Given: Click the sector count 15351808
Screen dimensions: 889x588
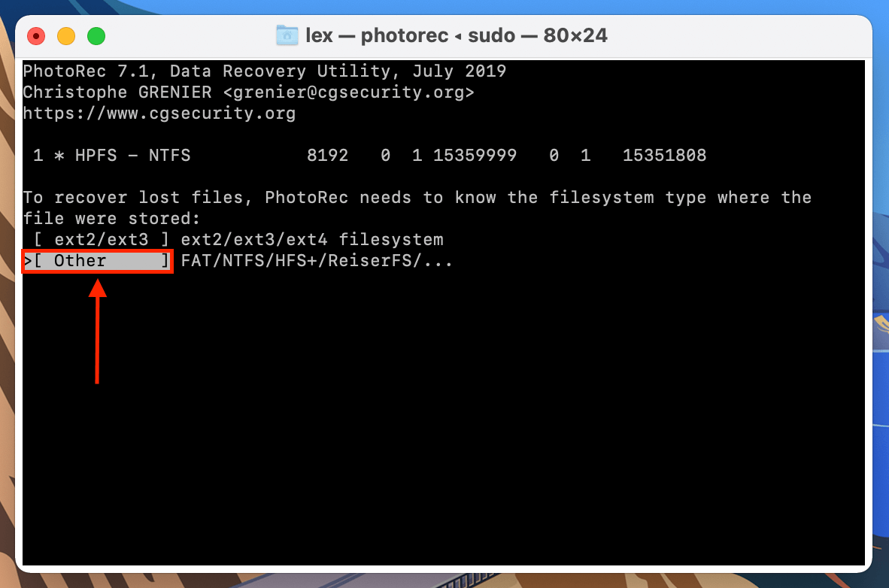Looking at the screenshot, I should 664,156.
